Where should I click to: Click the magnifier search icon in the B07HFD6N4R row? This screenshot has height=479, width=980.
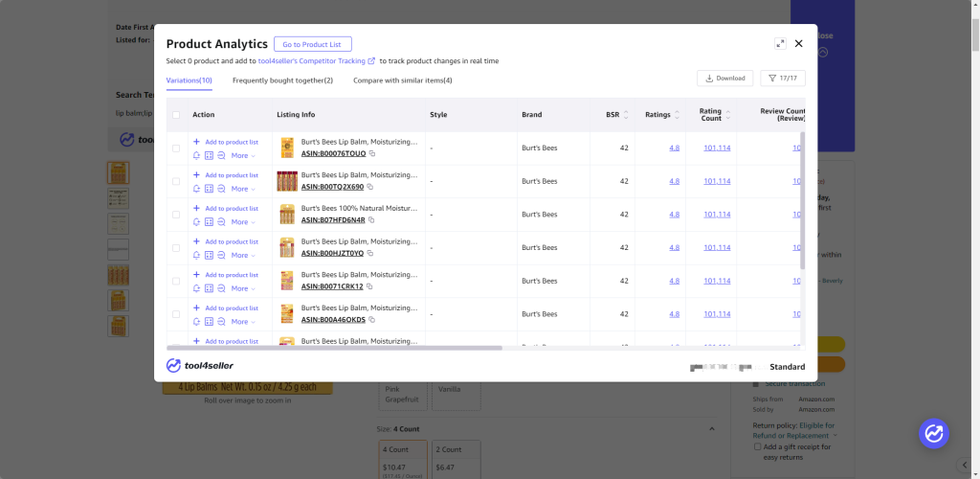tap(221, 222)
